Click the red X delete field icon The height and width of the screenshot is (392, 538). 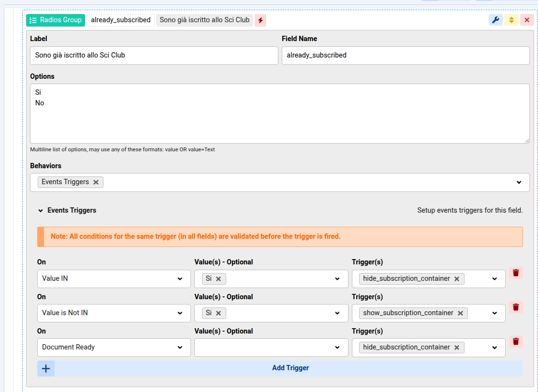[x=527, y=20]
